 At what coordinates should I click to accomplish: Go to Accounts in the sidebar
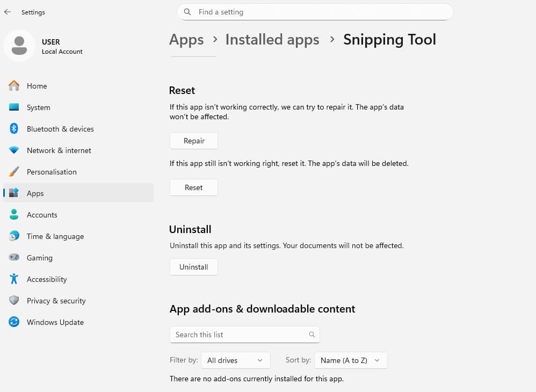[x=42, y=215]
